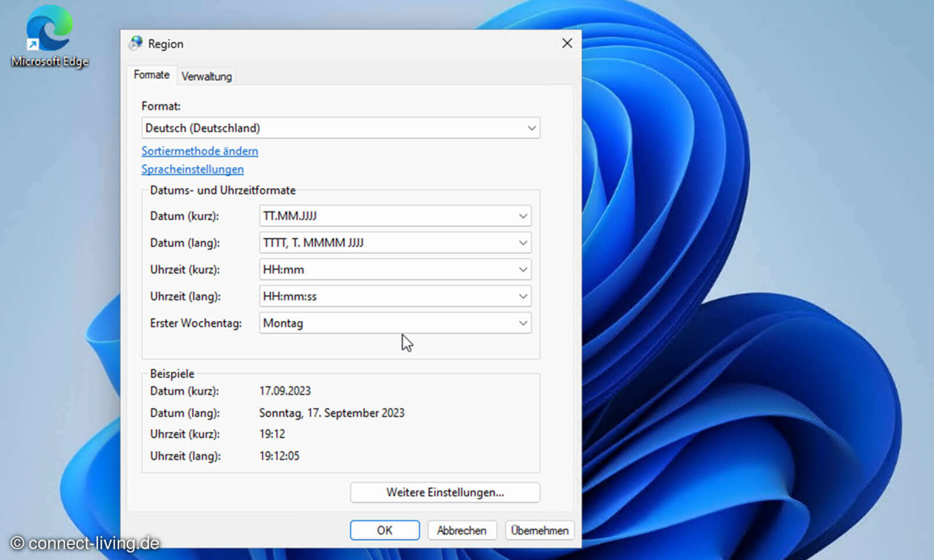934x560 pixels.
Task: Click the Spracheinstellungen link
Action: click(x=193, y=169)
